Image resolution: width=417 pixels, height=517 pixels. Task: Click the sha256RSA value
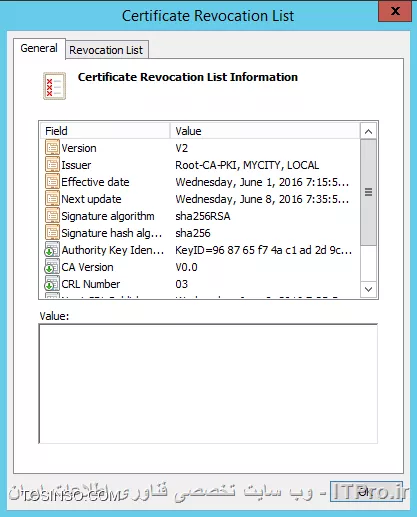point(203,216)
